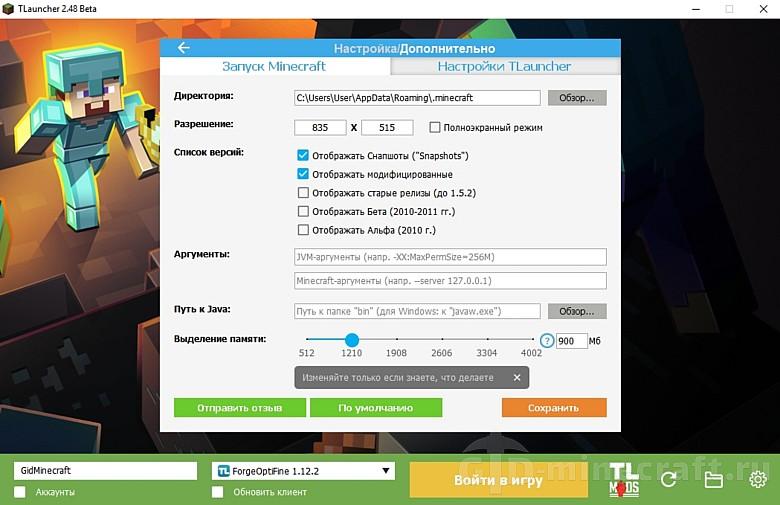Viewport: 780px width, 505px height.
Task: Click the 512 slider label
Action: (306, 353)
